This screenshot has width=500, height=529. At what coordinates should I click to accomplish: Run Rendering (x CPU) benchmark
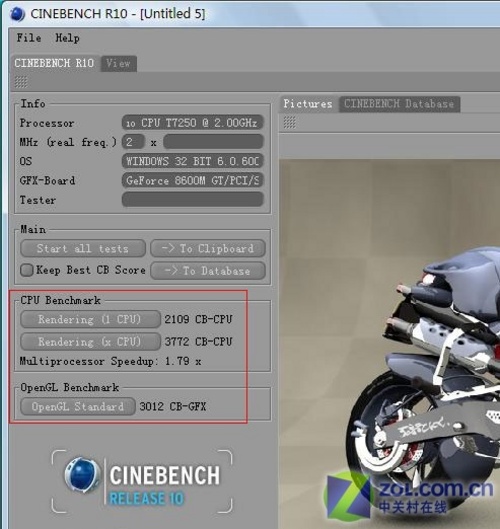[x=90, y=342]
